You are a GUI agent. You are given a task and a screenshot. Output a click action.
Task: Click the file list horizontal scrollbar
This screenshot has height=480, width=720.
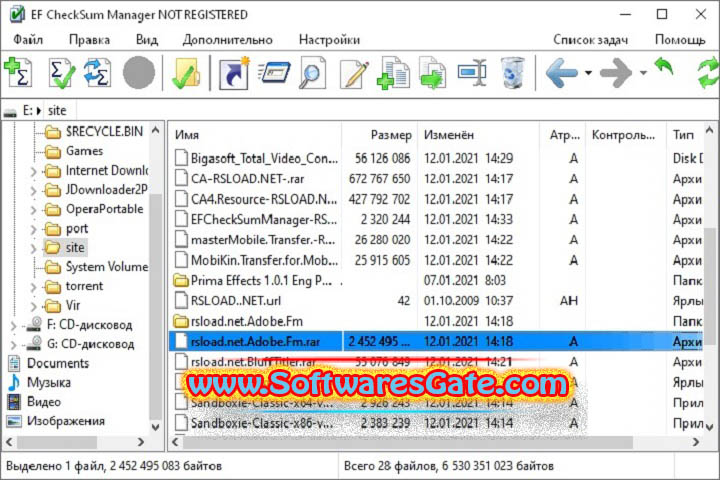(x=408, y=442)
